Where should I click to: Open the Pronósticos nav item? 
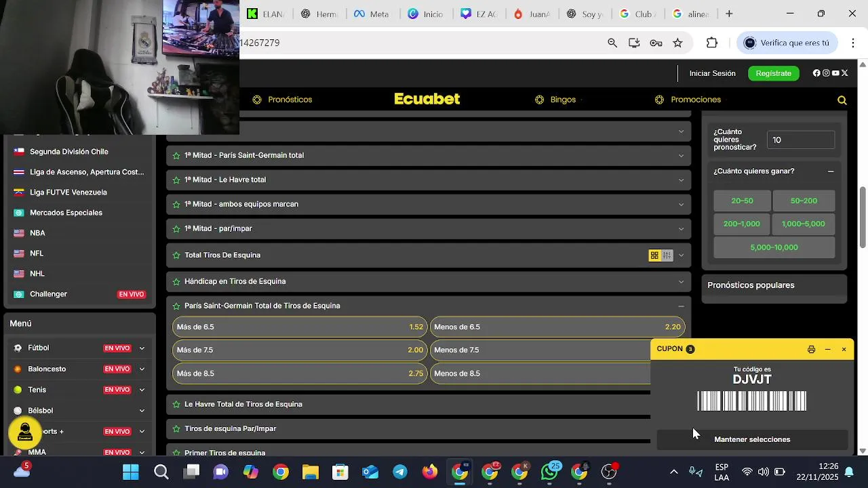pos(282,100)
